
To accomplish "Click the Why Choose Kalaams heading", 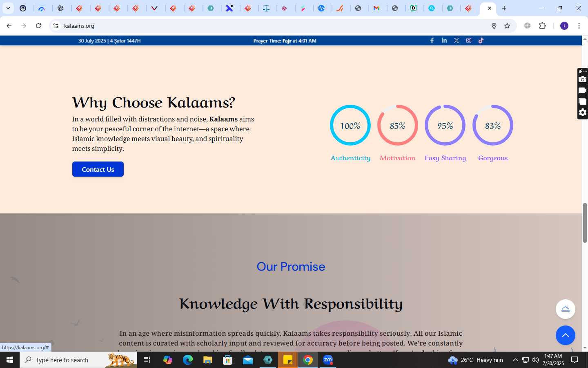I will 154,103.
